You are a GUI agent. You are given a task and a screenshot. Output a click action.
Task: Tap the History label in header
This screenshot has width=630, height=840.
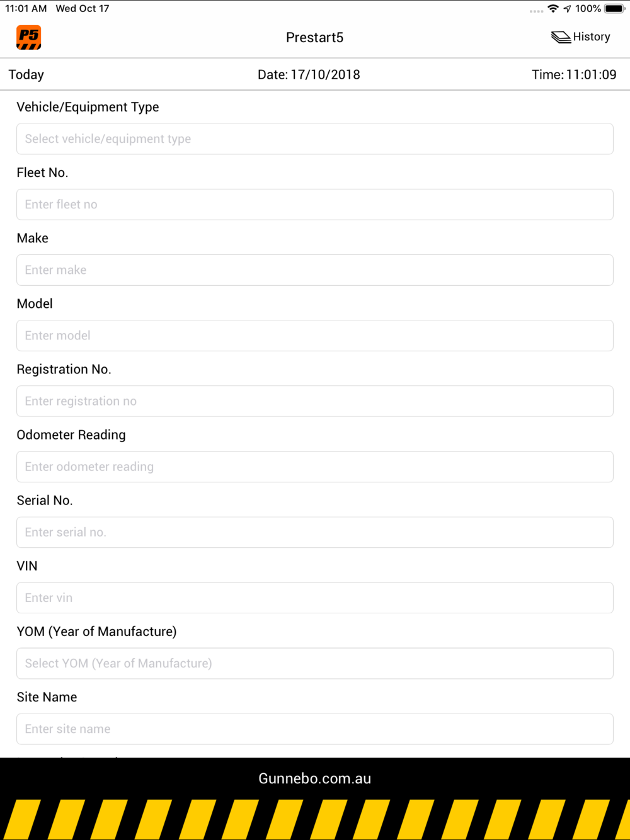(x=592, y=37)
